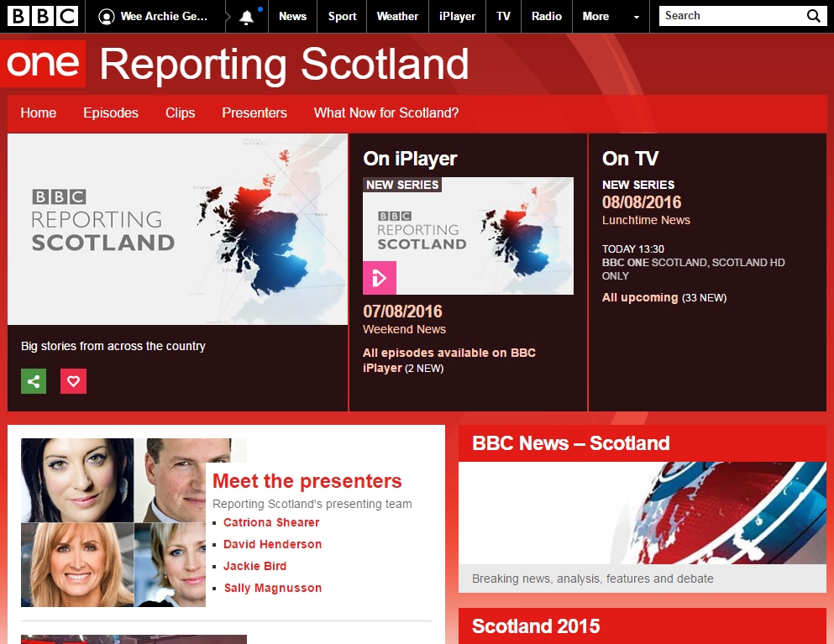The width and height of the screenshot is (834, 644).
Task: Open the Weather menu item
Action: tap(397, 17)
